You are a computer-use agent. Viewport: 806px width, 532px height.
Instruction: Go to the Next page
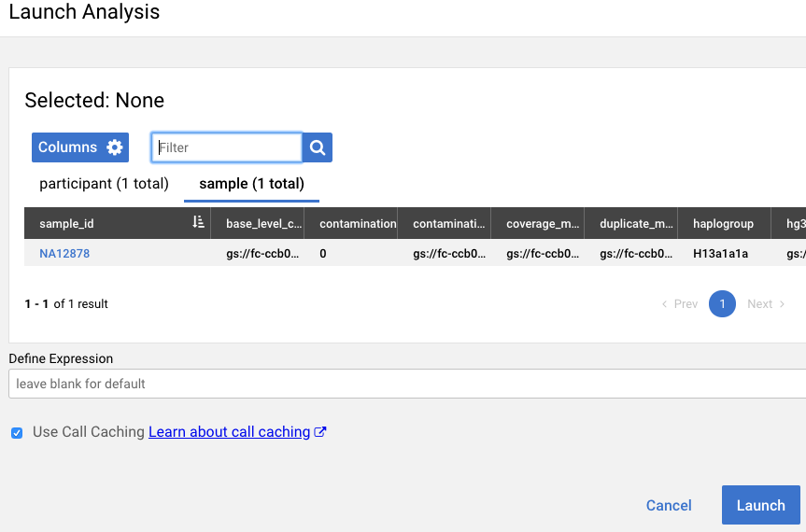(x=766, y=304)
